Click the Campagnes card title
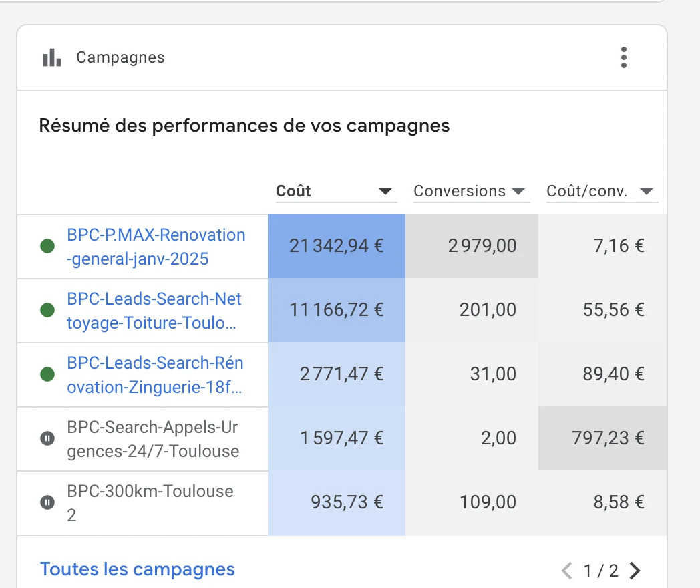This screenshot has width=700, height=588. [x=120, y=57]
